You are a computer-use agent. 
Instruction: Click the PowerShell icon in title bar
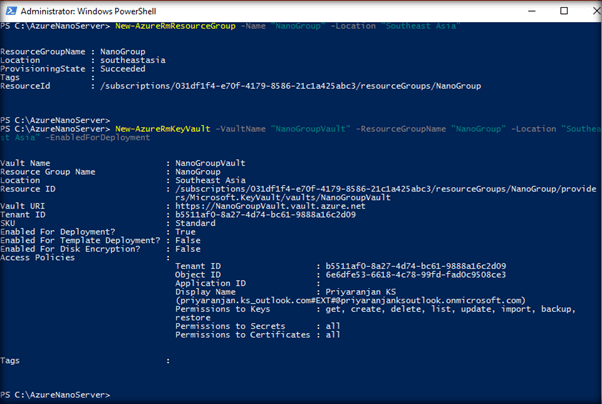pyautogui.click(x=12, y=10)
